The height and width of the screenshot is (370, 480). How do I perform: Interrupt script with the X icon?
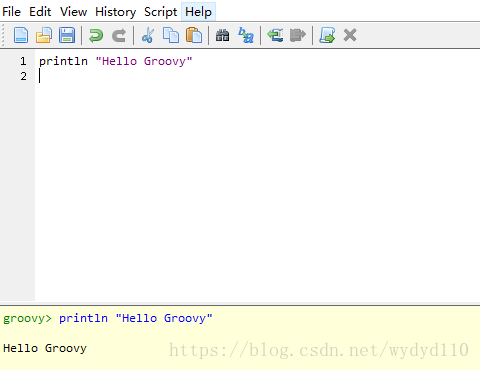click(x=350, y=35)
